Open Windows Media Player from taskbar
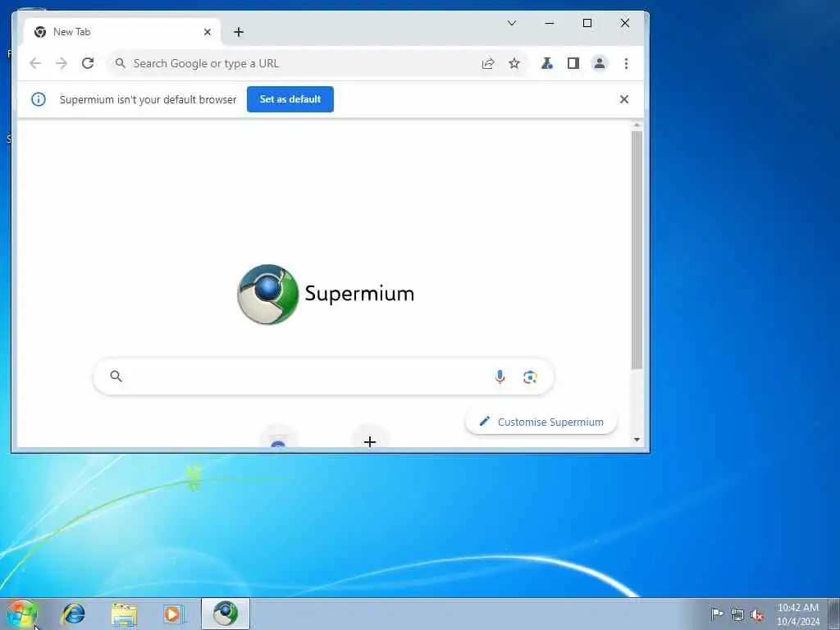Image resolution: width=840 pixels, height=630 pixels. (x=174, y=614)
